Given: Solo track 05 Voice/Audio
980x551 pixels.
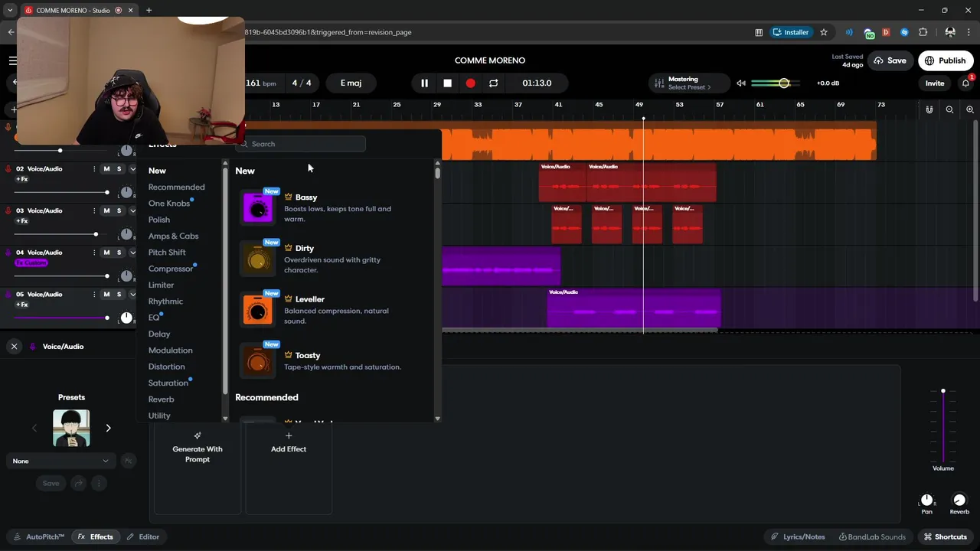Looking at the screenshot, I should 119,294.
